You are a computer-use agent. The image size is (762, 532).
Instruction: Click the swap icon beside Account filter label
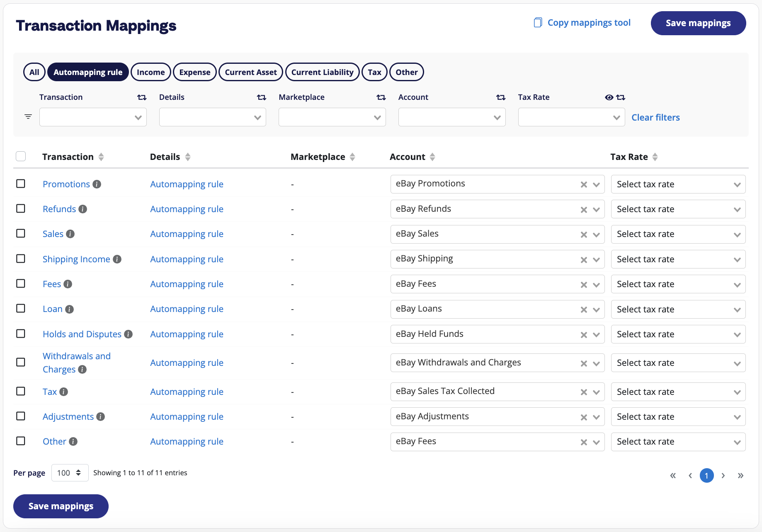point(501,97)
